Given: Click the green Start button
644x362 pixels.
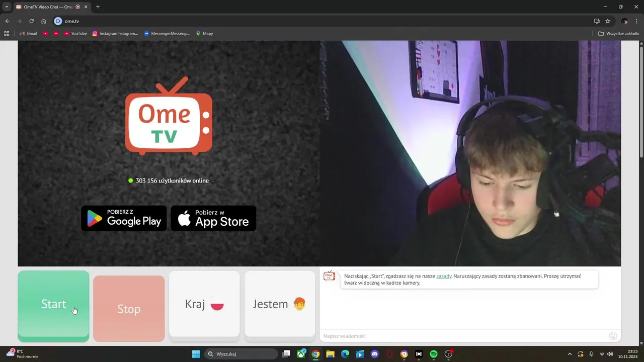Looking at the screenshot, I should [x=53, y=306].
